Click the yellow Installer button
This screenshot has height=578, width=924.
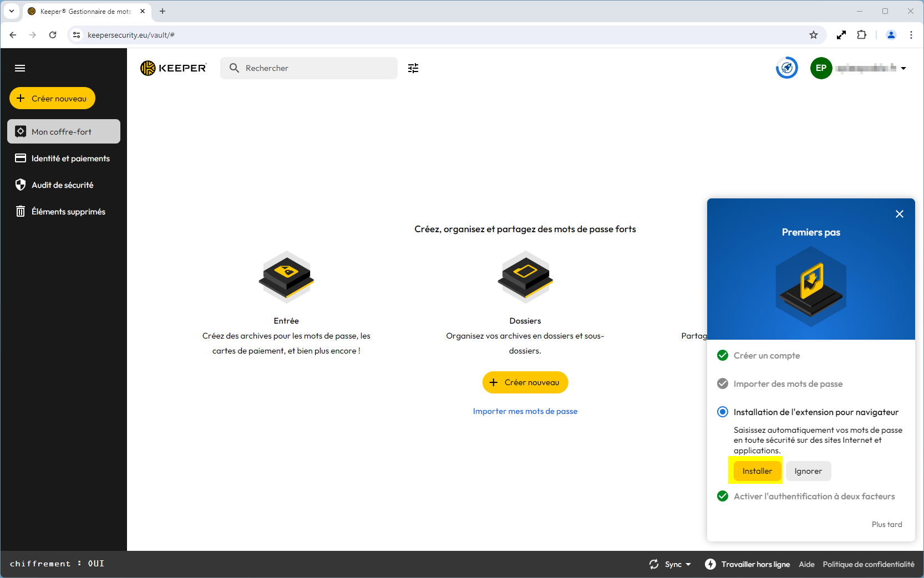[757, 471]
